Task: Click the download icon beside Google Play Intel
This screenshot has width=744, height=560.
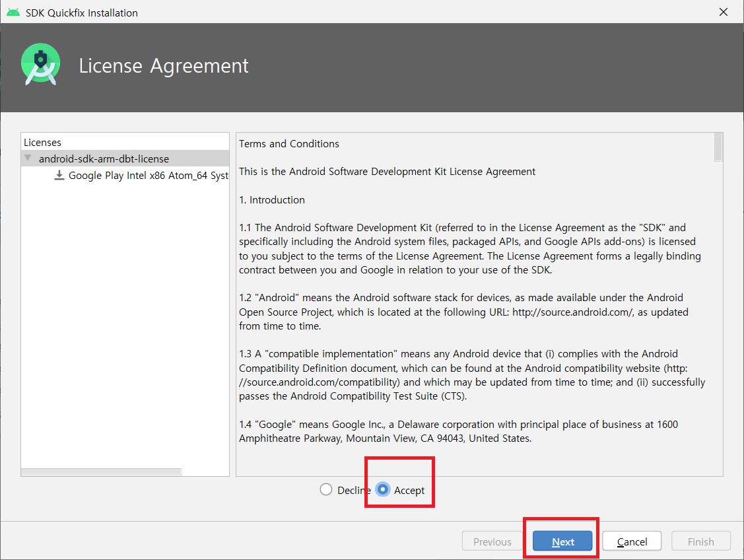Action: point(59,176)
